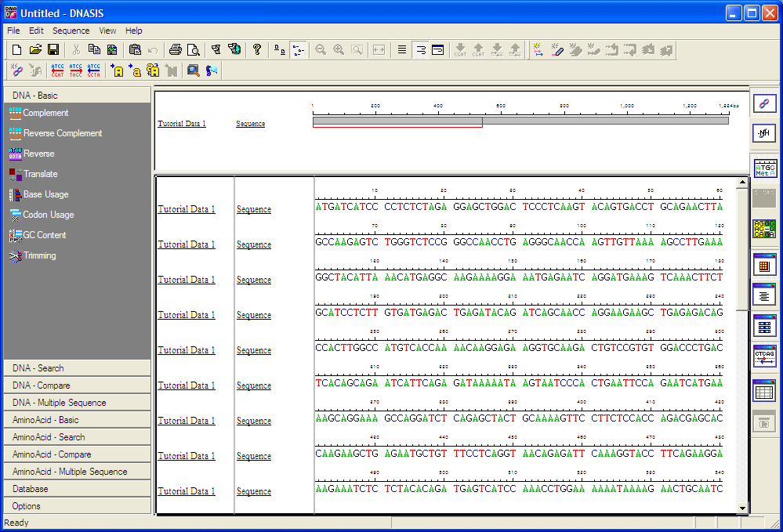Click the Save file toolbar icon

click(53, 49)
